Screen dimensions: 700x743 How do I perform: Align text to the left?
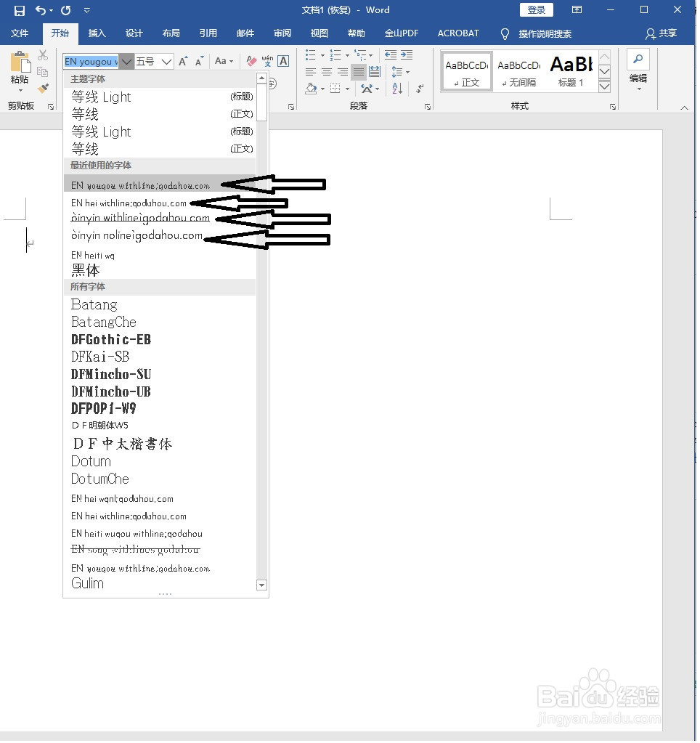point(311,72)
